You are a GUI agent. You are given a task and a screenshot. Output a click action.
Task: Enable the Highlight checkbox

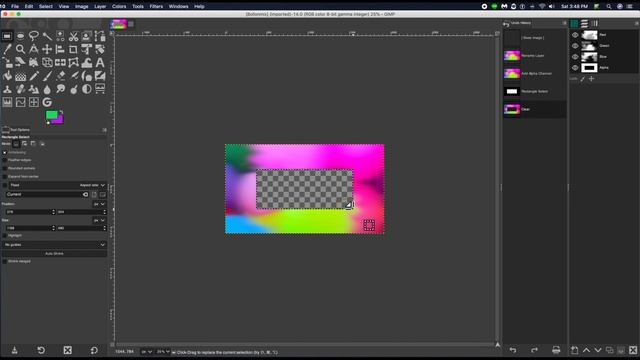(x=4, y=236)
